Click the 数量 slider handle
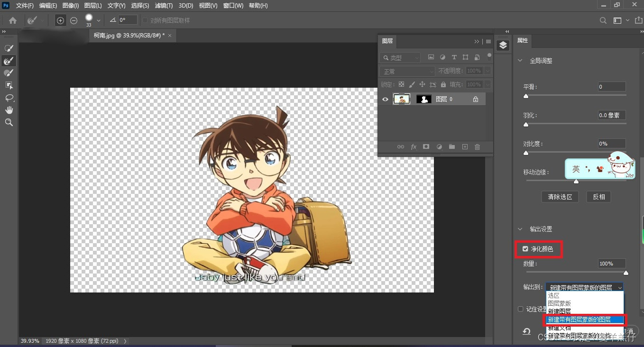The height and width of the screenshot is (347, 644). coord(626,273)
